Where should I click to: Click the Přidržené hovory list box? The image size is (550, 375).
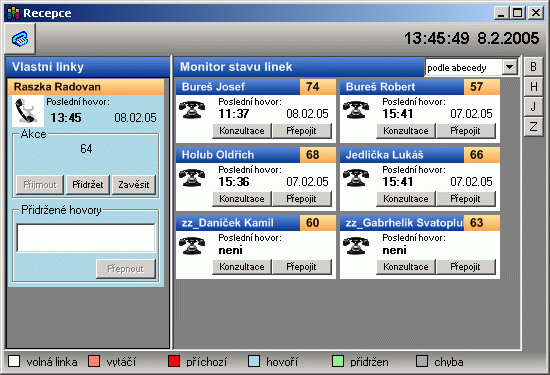point(86,238)
